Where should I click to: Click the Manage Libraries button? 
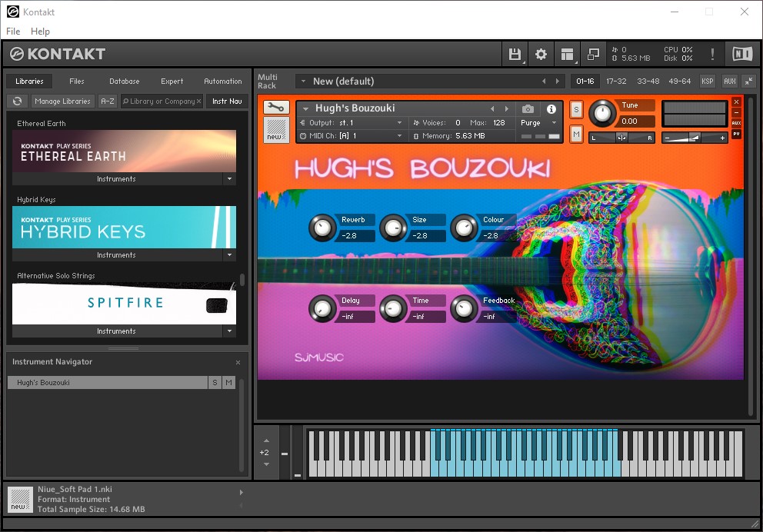click(x=62, y=101)
